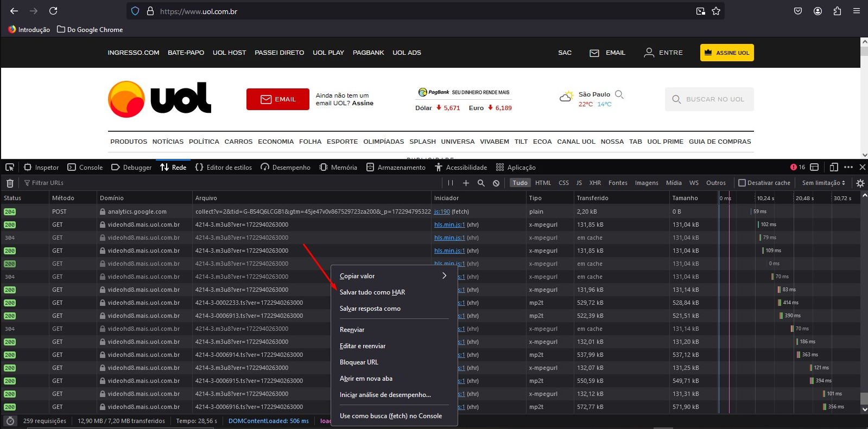Click the ASSINE UOL button
The height and width of the screenshot is (429, 868).
(x=727, y=53)
